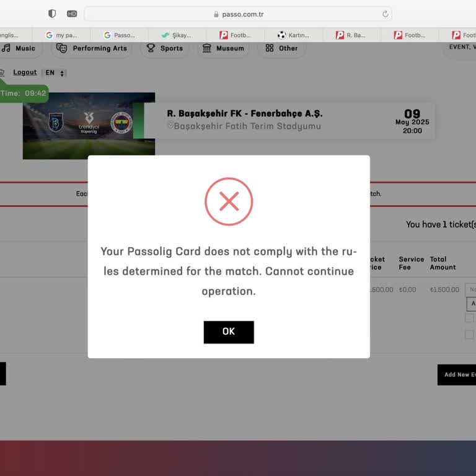This screenshot has height=476, width=476.
Task: Click the location pin icon beside the stadium name
Action: point(170,125)
